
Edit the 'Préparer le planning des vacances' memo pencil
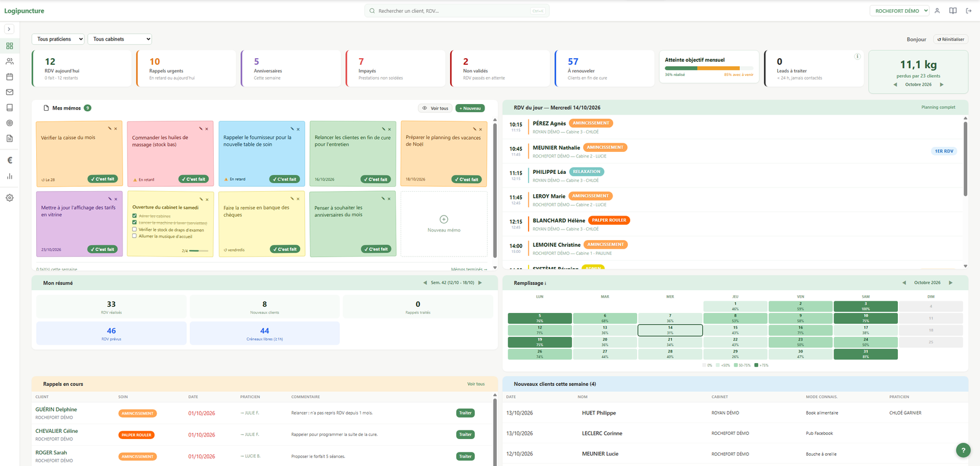click(x=475, y=129)
